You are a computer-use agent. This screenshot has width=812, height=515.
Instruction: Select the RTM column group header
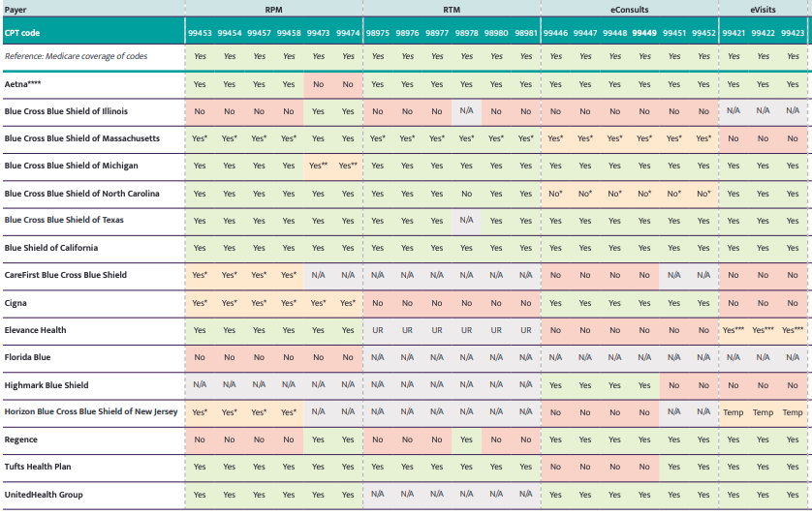451,9
